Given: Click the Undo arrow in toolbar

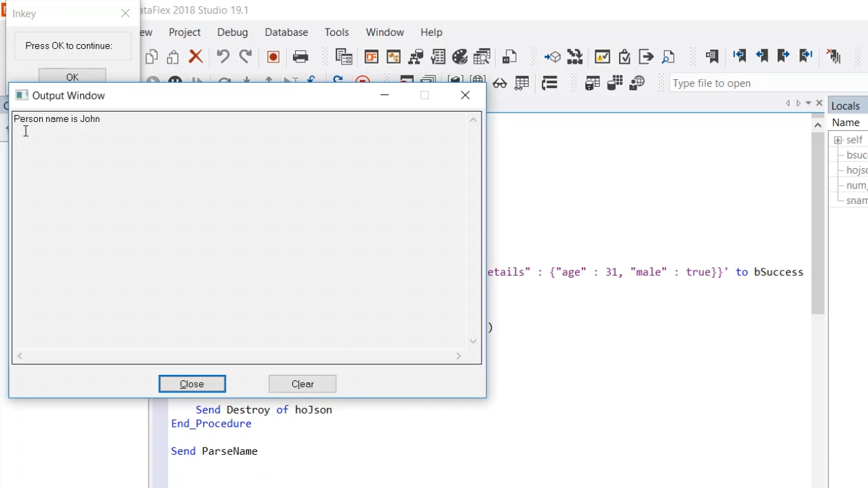Looking at the screenshot, I should pos(222,57).
